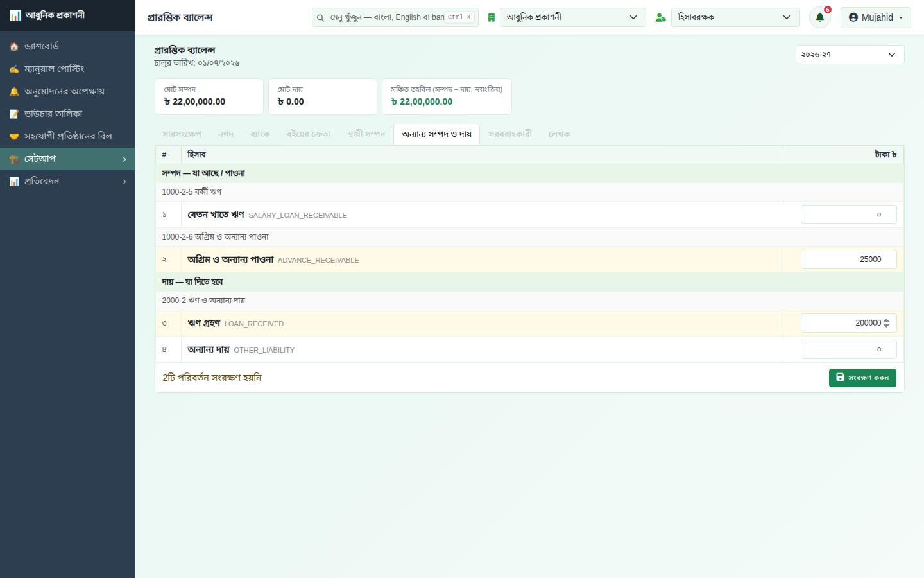Switch to the স্থায়ী সম্পদ tab
924x578 pixels.
(366, 134)
